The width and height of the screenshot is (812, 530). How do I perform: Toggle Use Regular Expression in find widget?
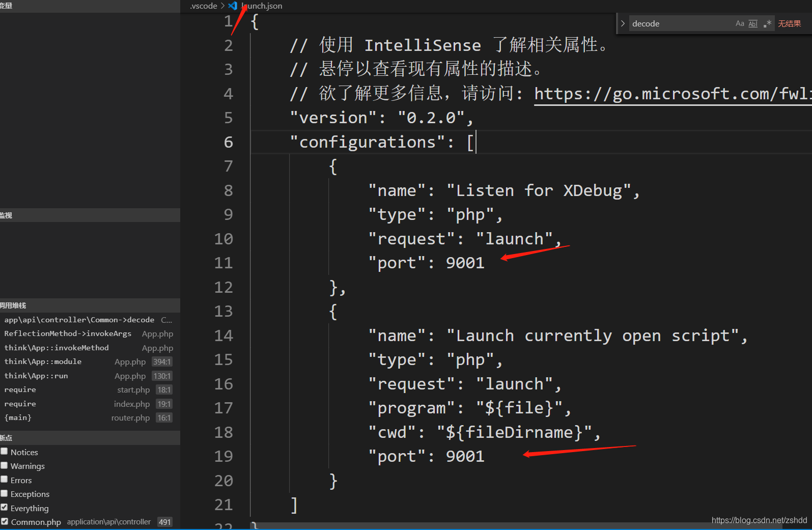[767, 23]
